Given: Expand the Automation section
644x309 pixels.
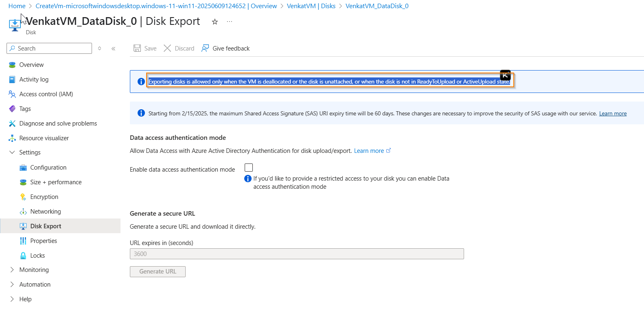Looking at the screenshot, I should coord(12,284).
